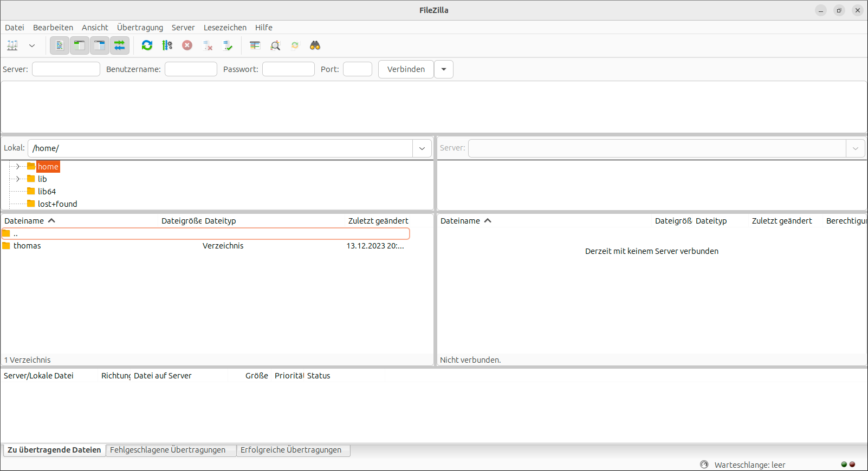Click the Verbinden button
Screen dimensions: 868x471
coord(406,69)
